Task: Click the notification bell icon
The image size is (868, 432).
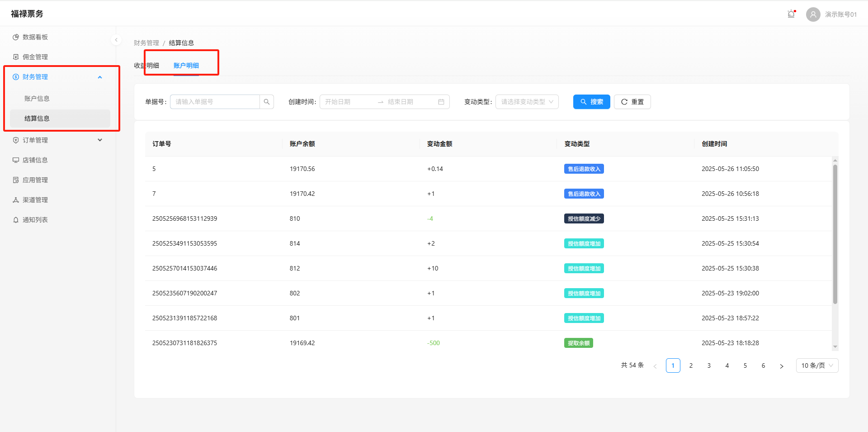Action: 791,14
